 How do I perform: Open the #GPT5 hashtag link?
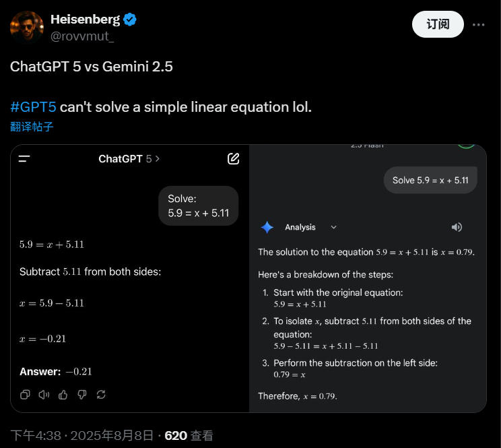34,107
